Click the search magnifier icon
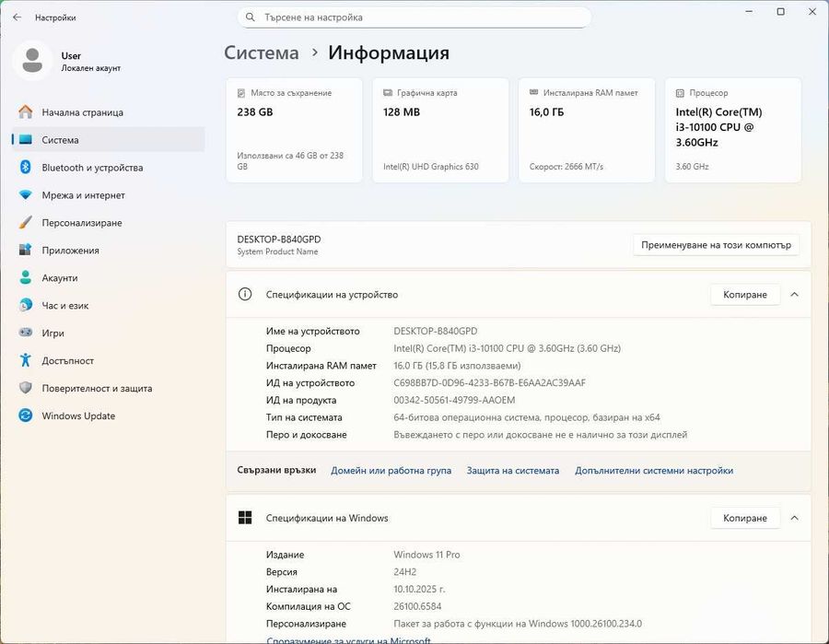Screen dimensions: 829x644 pos(250,18)
